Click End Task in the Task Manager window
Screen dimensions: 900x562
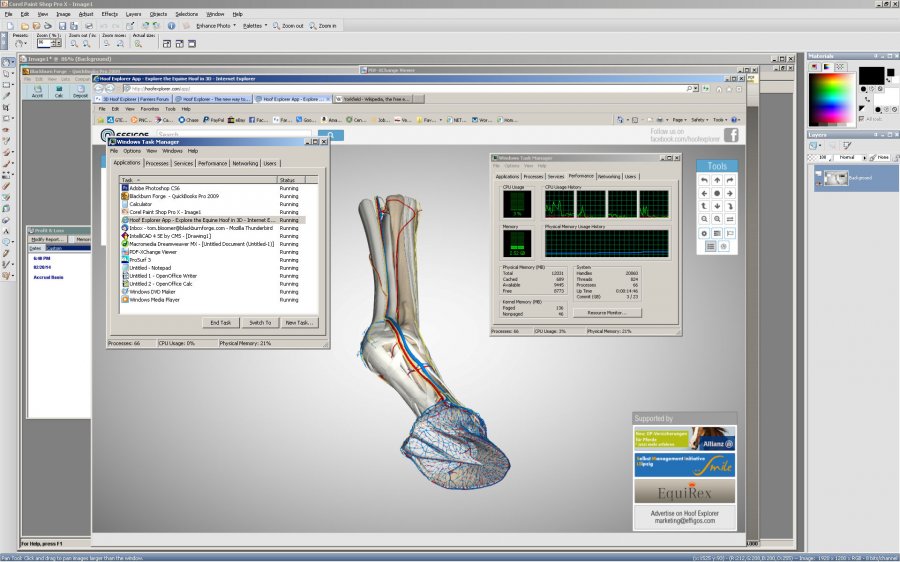[x=220, y=323]
